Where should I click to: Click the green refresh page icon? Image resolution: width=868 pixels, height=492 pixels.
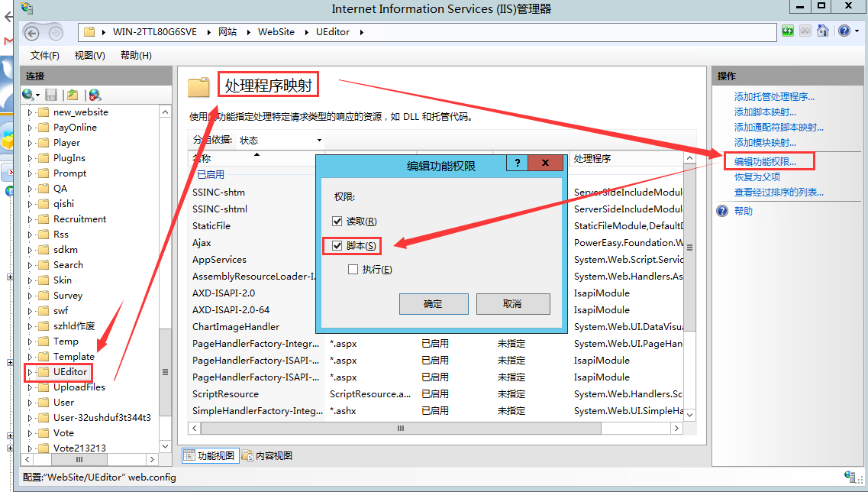click(788, 31)
